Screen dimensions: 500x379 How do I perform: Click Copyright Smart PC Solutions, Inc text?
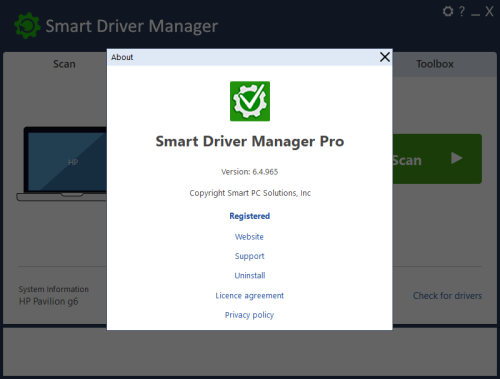pos(250,193)
